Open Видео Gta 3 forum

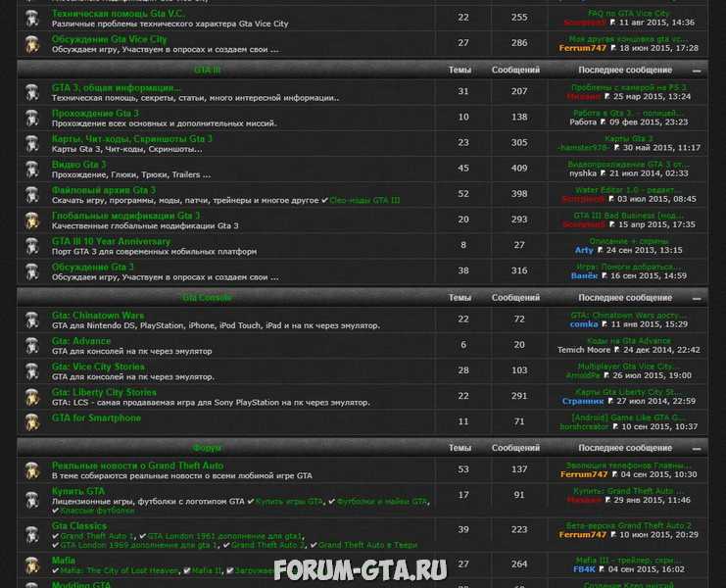click(x=78, y=165)
